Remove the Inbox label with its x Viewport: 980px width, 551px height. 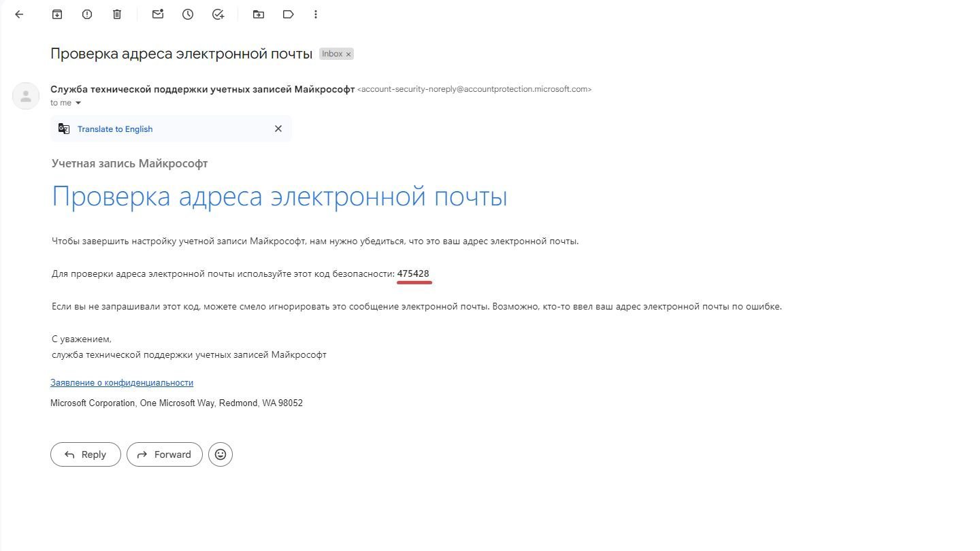pos(348,54)
